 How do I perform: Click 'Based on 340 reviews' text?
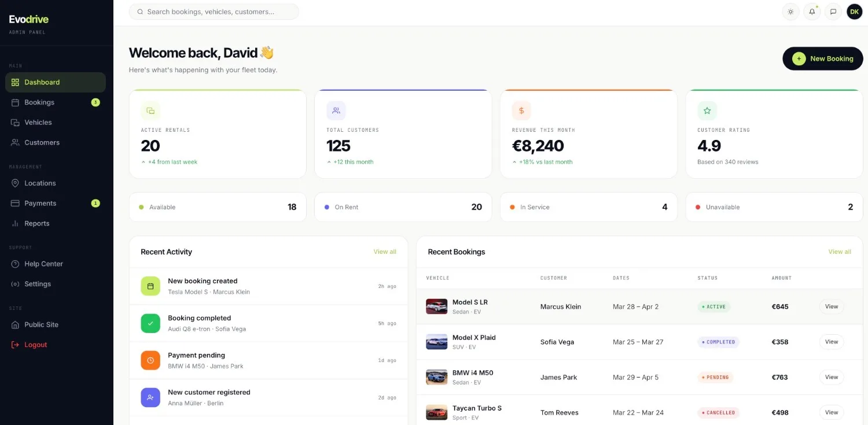point(728,162)
